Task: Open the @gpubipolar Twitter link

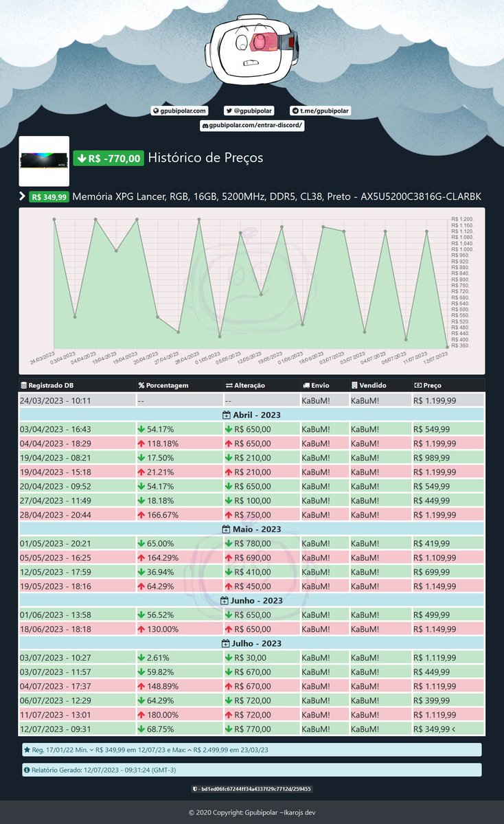Action: (x=249, y=111)
